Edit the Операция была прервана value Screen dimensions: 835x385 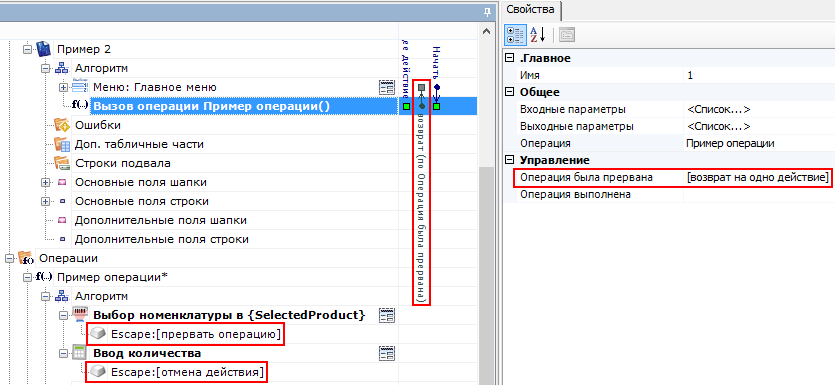click(758, 177)
